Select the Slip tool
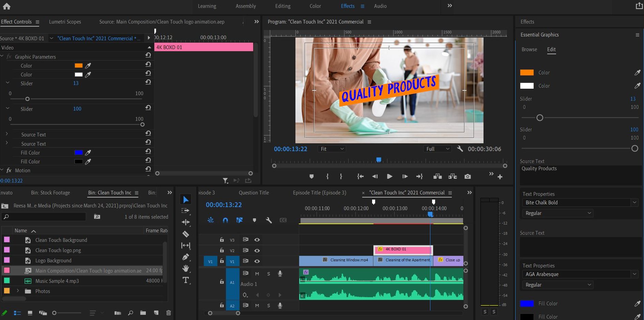Image resolution: width=644 pixels, height=320 pixels. (x=186, y=245)
